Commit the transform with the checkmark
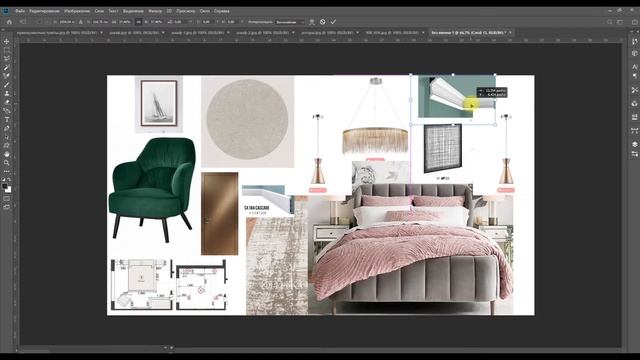640x360 pixels. point(333,22)
